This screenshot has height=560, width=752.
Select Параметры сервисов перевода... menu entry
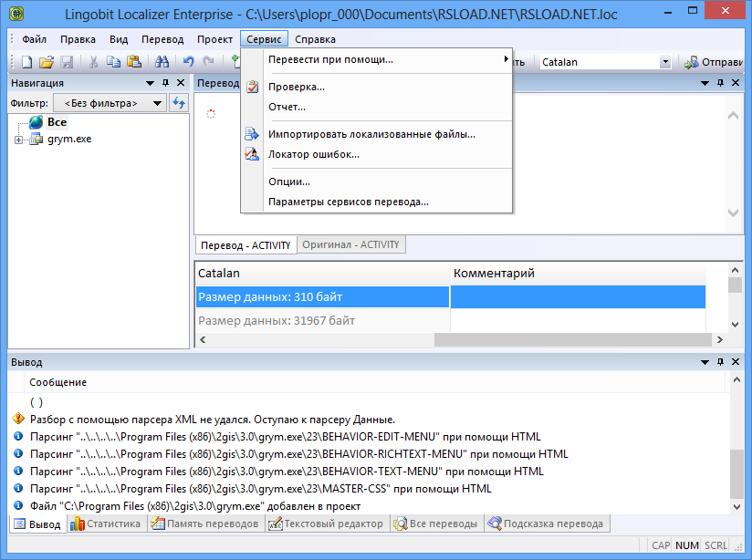[x=377, y=202]
